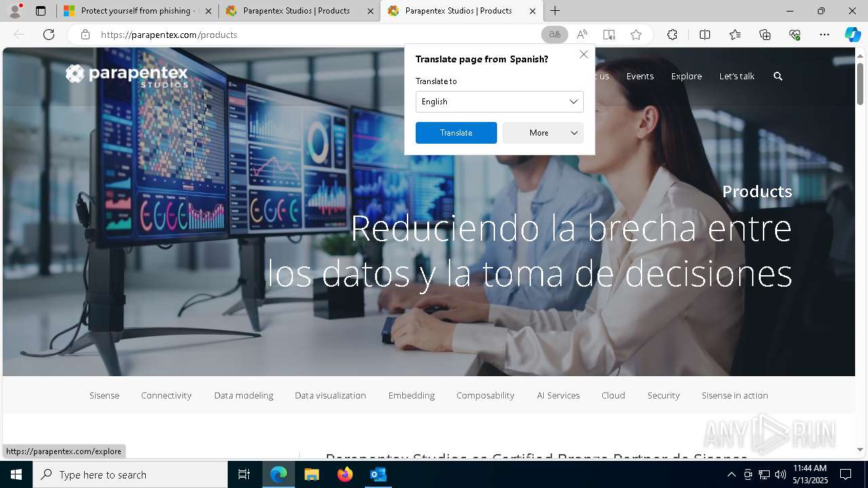Go to the Sisense section link
868x488 pixels.
tap(104, 395)
